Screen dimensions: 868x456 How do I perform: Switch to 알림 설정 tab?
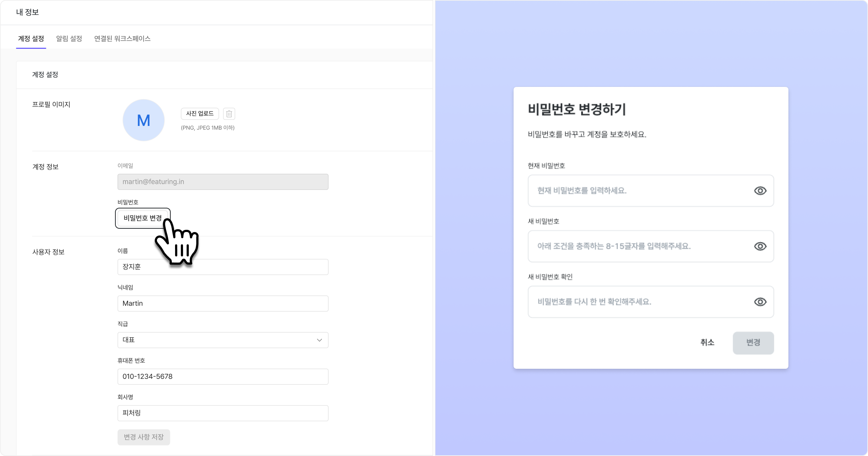pos(69,39)
